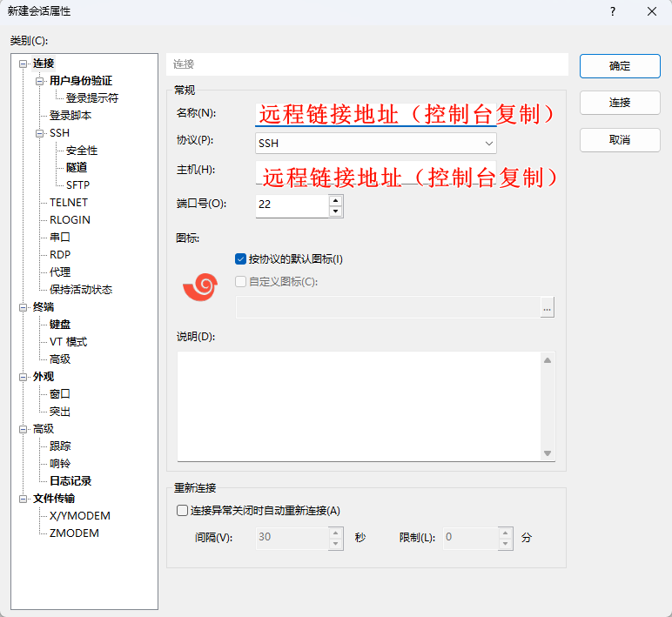Collapse the 用户身份验证 tree node

point(39,81)
